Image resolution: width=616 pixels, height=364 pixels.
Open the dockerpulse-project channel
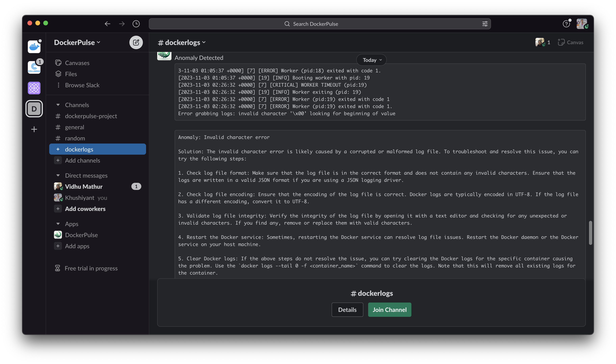91,116
